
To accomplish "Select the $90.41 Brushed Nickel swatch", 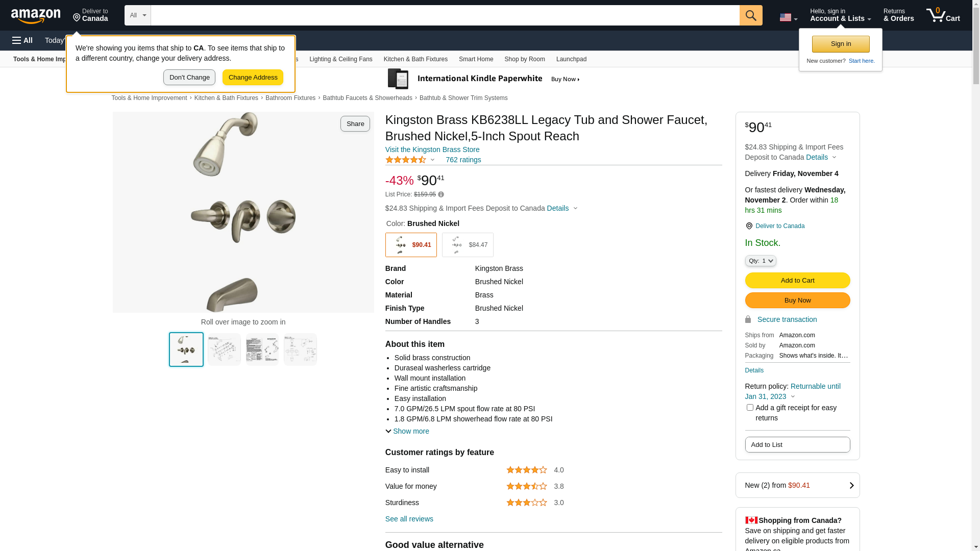I will [411, 245].
